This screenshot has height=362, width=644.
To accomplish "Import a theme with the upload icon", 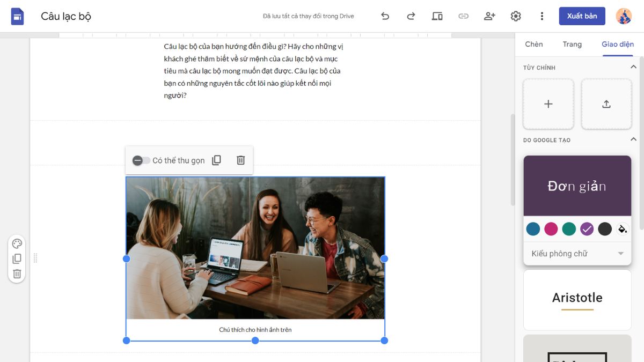I will point(606,104).
